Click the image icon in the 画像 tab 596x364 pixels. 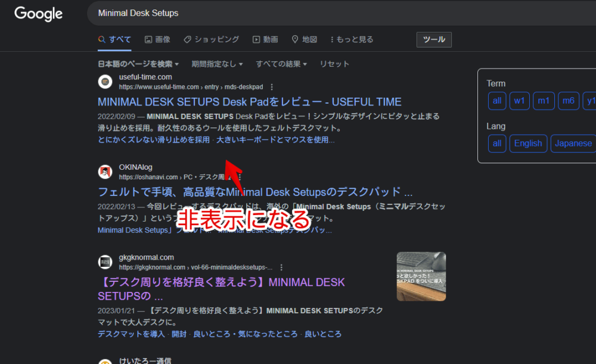coord(148,39)
